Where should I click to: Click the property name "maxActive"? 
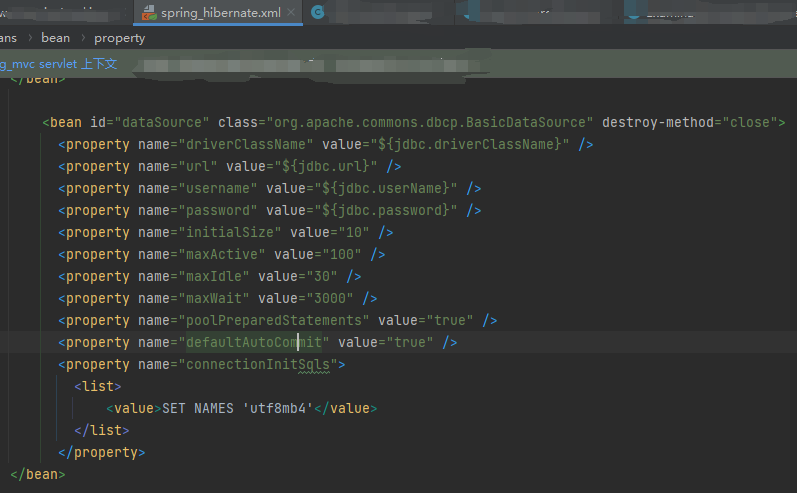222,255
